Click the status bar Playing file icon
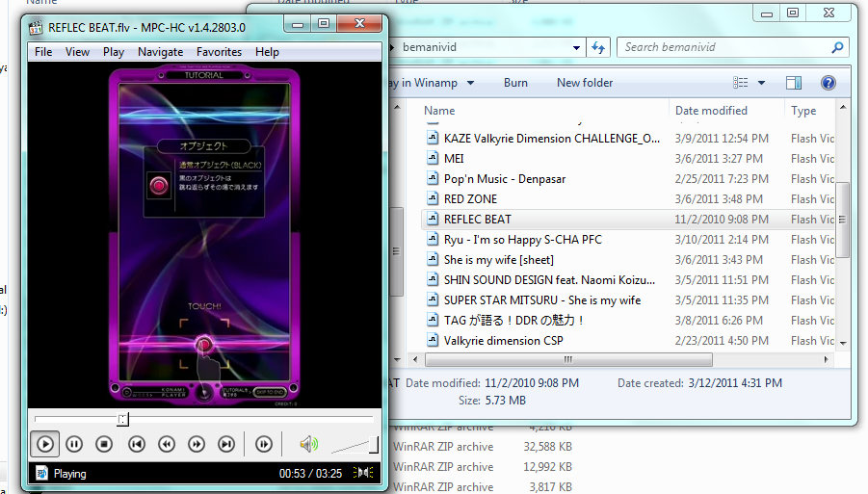This screenshot has height=494, width=868. (41, 473)
